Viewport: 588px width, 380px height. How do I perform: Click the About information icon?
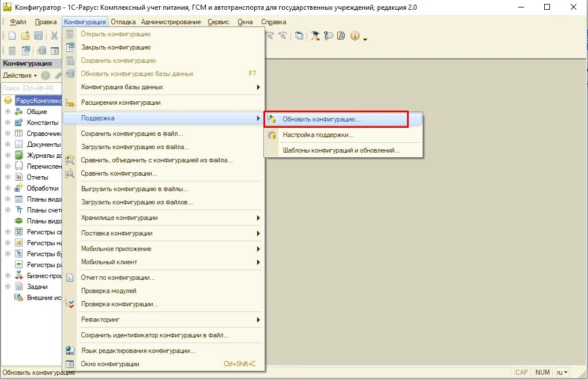355,36
